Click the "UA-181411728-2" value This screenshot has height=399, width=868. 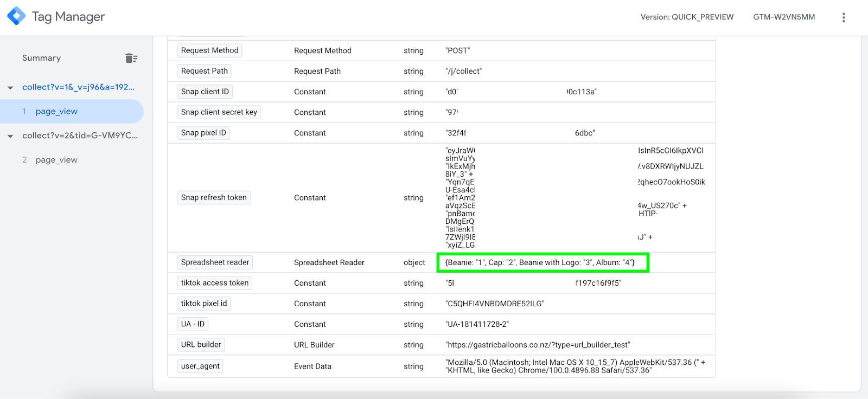pyautogui.click(x=477, y=324)
